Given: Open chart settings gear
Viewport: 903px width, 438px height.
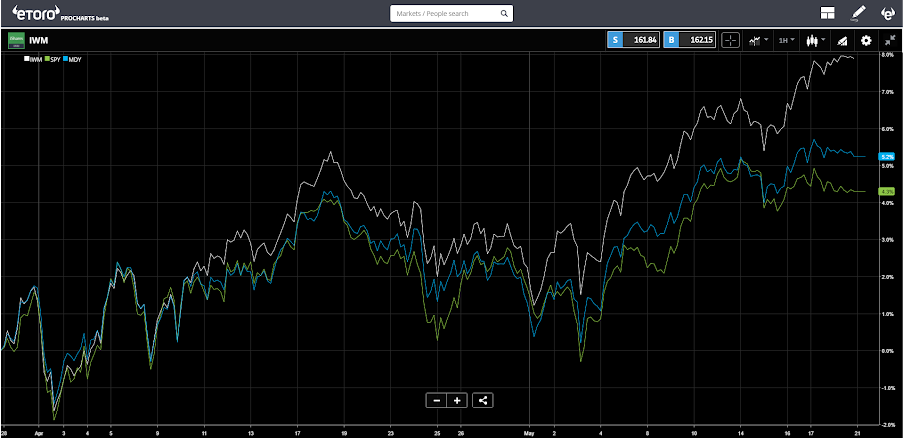Looking at the screenshot, I should [x=866, y=40].
